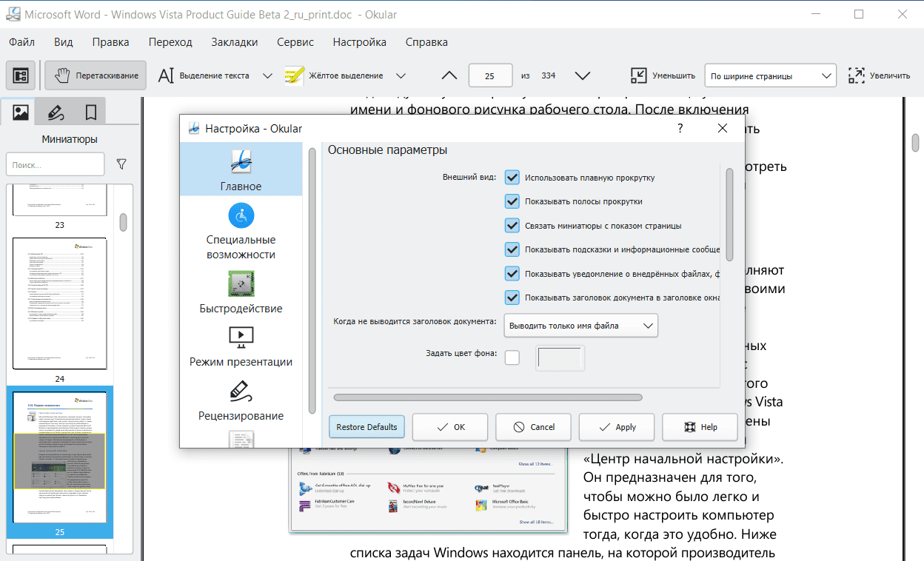Open Выводить только имя файла dropdown
The height and width of the screenshot is (561, 924).
[580, 326]
